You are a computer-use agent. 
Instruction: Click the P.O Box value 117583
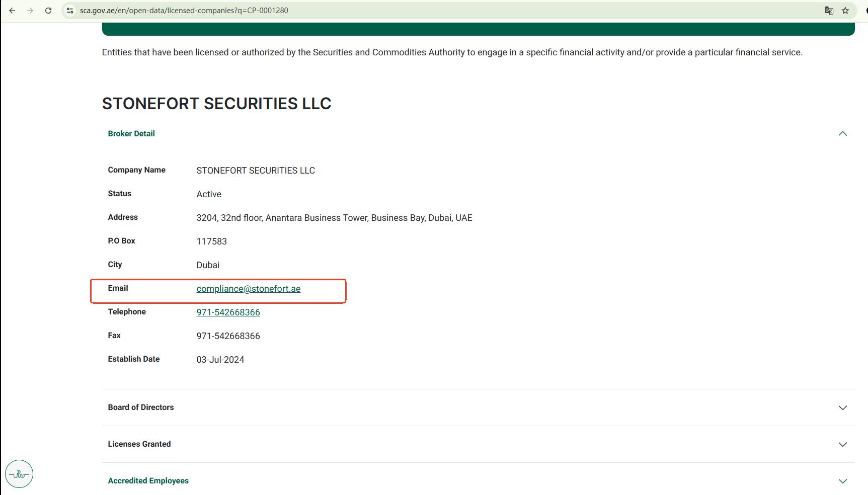pos(211,241)
